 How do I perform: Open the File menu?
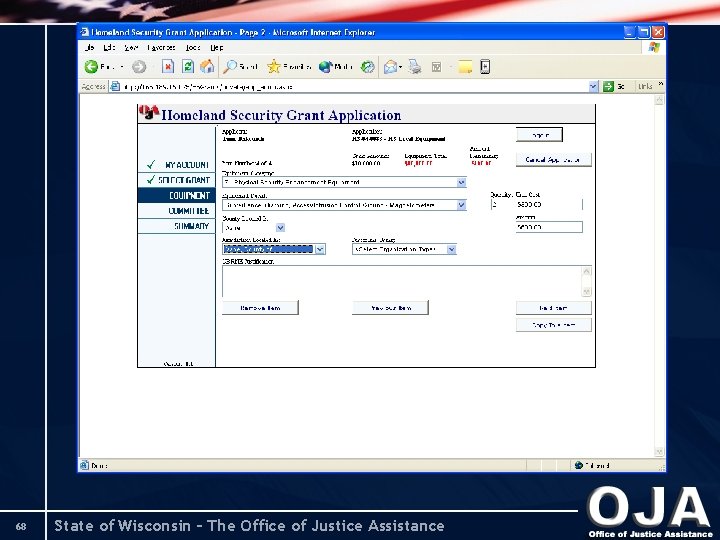click(90, 47)
